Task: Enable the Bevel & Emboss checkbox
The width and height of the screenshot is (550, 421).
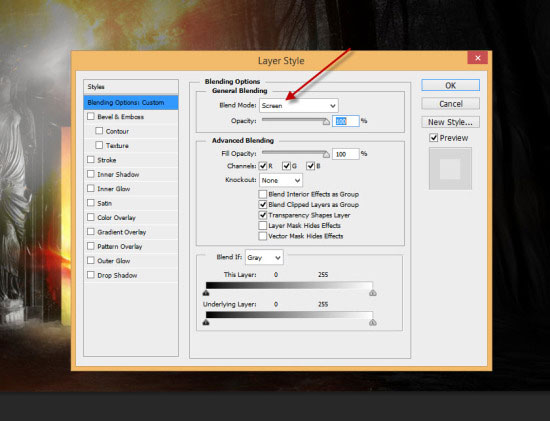Action: click(x=90, y=116)
